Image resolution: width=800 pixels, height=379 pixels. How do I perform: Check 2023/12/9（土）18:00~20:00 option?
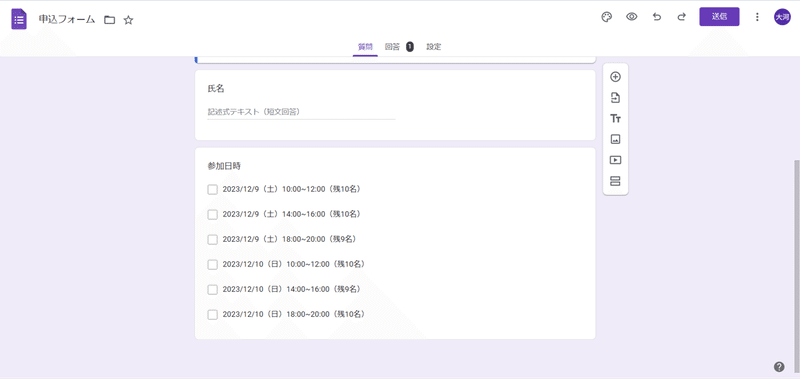213,240
